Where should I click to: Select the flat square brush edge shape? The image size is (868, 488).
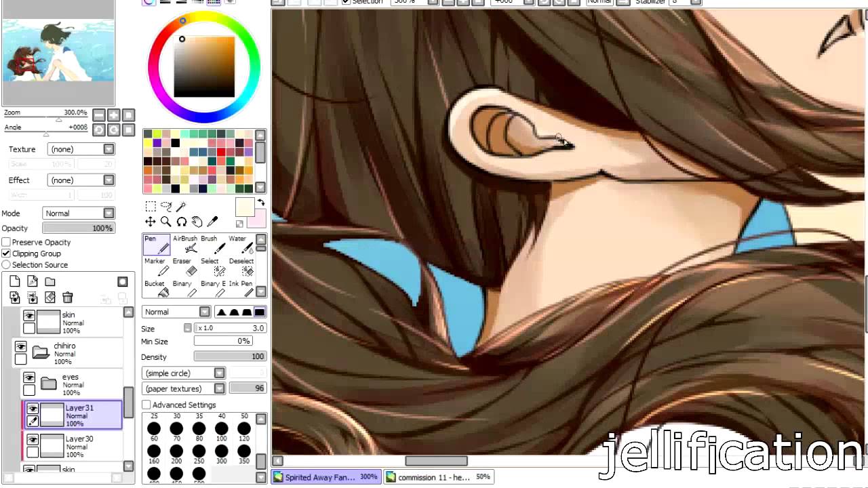click(259, 312)
